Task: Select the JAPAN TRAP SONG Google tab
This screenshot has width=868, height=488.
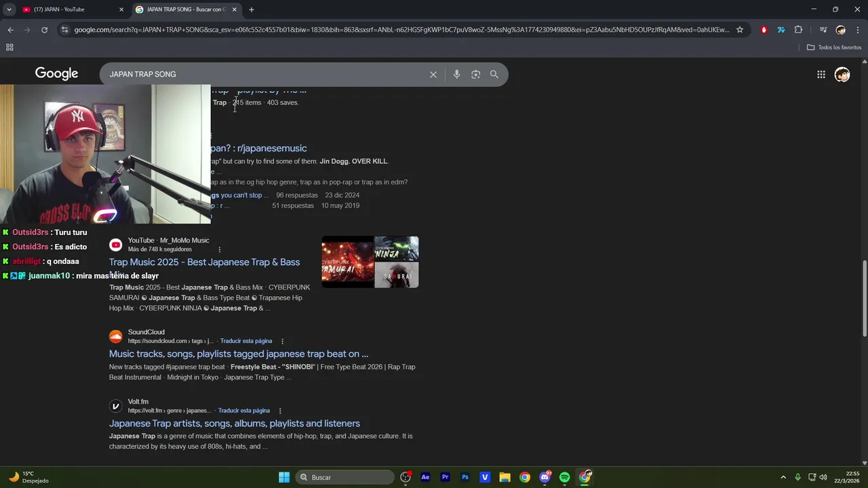Action: pyautogui.click(x=186, y=9)
